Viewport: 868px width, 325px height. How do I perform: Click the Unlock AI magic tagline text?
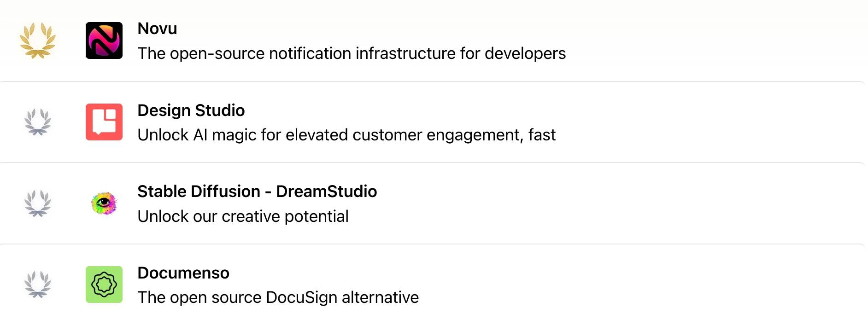(x=346, y=135)
